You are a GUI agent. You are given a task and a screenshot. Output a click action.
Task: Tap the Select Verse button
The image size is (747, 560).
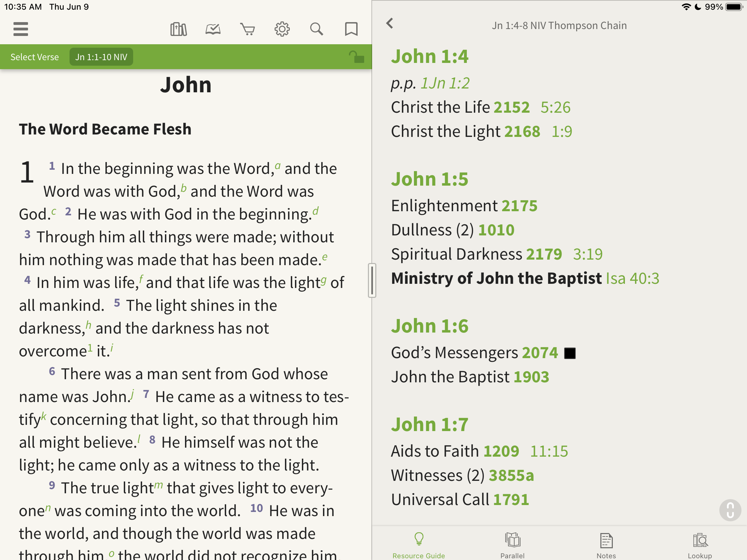35,57
